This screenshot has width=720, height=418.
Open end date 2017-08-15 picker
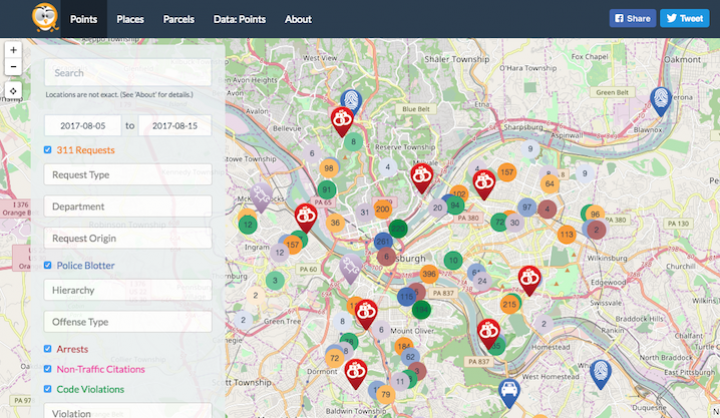pos(175,125)
